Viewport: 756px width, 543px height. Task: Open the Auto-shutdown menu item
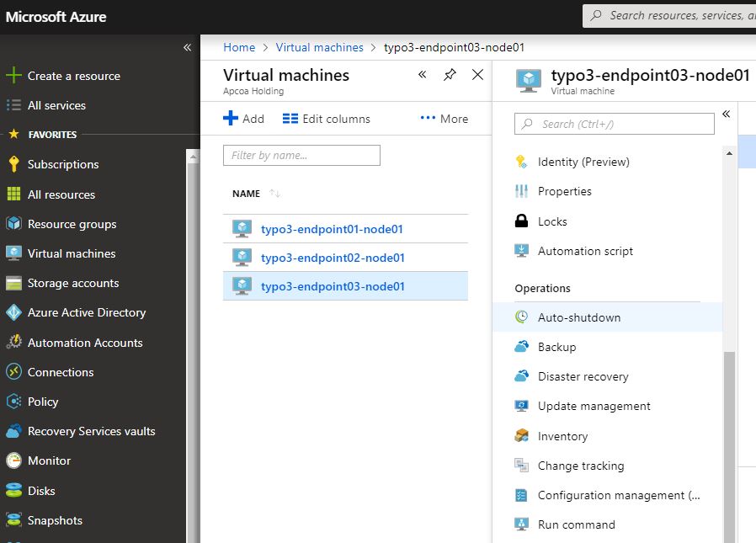point(608,317)
